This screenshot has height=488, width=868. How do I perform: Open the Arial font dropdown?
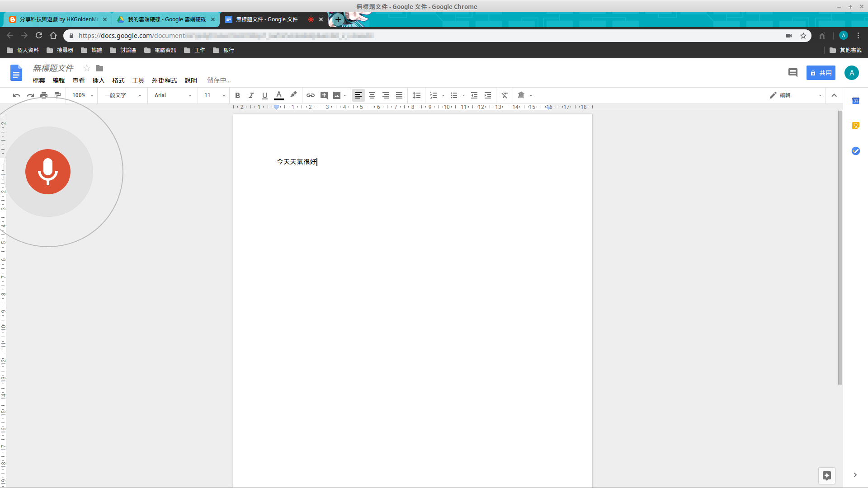173,95
